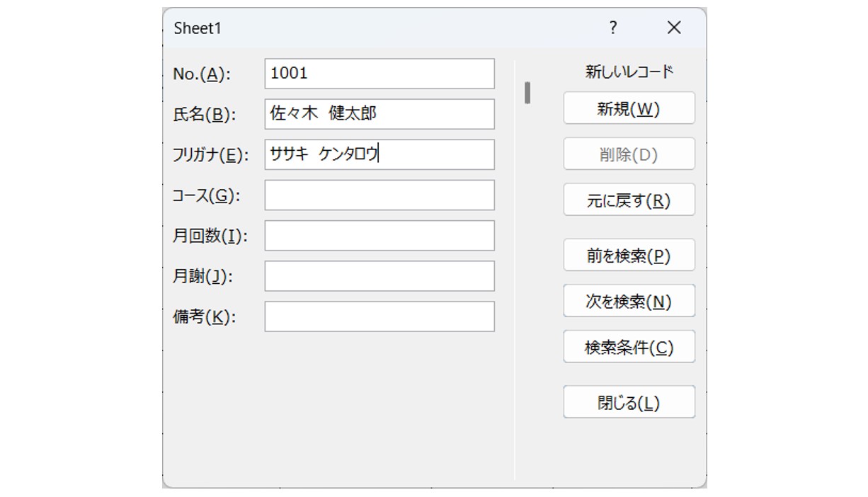Focus the 備考(K) input field
The width and height of the screenshot is (868, 497).
[379, 316]
